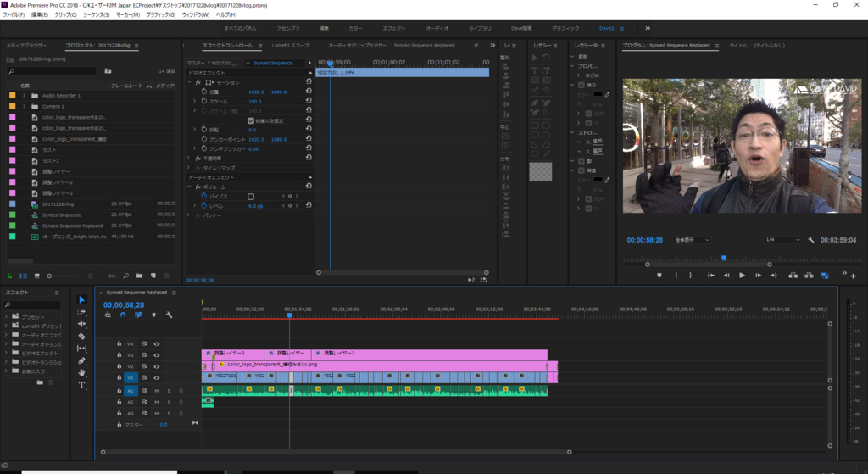Click the Program monitor playhead marker
The width and height of the screenshot is (868, 474).
pos(724,258)
